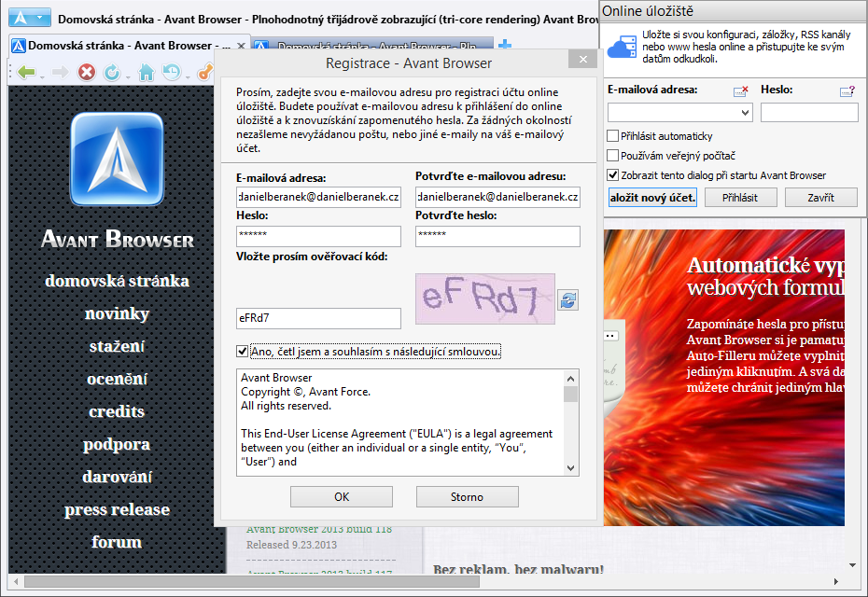Click the E-mailová adresa field in Registrace
Viewport: 868px width, 597px height.
(x=318, y=197)
